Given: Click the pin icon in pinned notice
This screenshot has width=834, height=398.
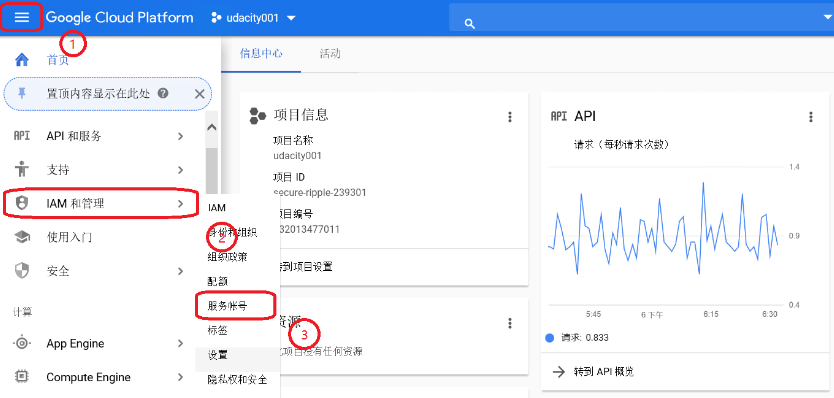Looking at the screenshot, I should (22, 94).
